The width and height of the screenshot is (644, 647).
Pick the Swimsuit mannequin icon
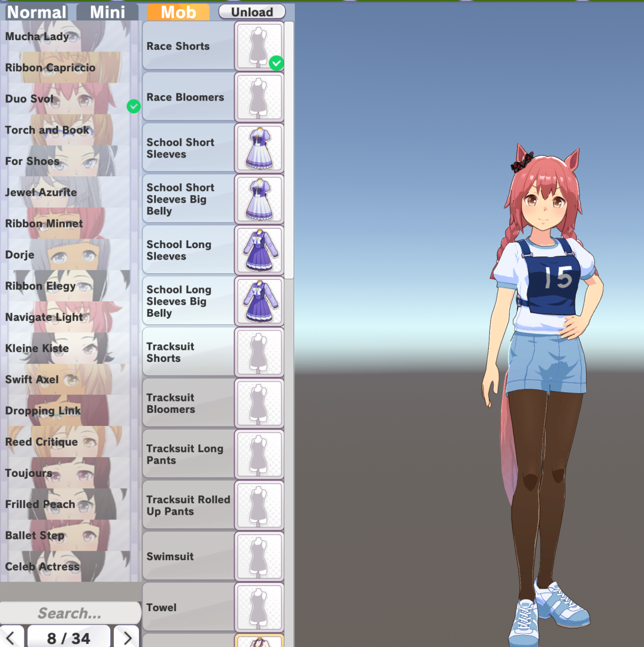[259, 557]
